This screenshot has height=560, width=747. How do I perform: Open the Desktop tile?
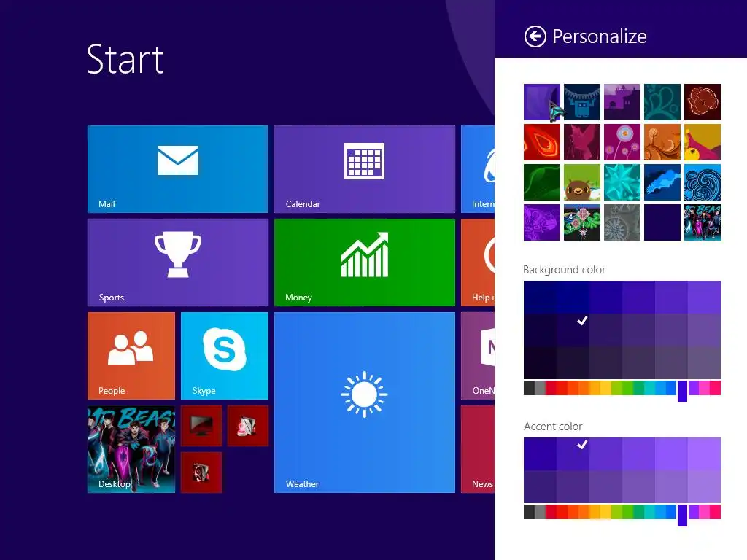point(131,449)
